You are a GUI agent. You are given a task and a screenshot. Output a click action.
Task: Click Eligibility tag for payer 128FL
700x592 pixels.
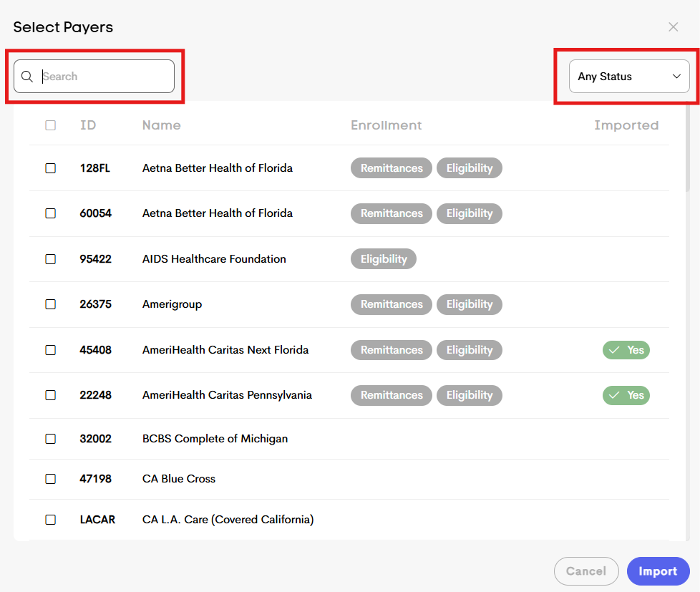(470, 168)
